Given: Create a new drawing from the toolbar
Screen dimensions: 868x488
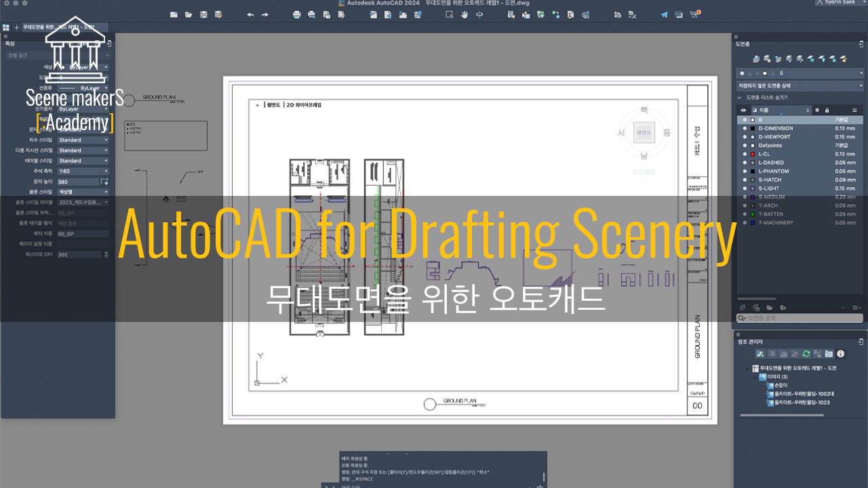Looking at the screenshot, I should click(x=173, y=14).
